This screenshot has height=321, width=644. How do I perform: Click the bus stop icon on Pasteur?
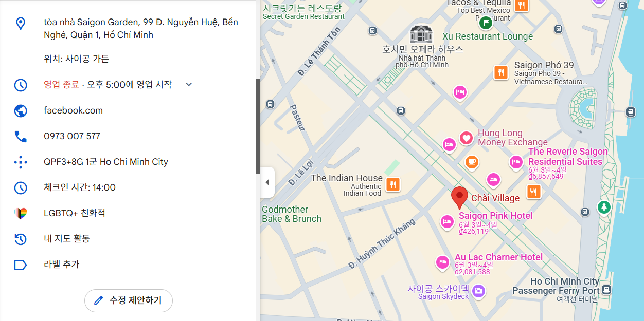point(271,104)
